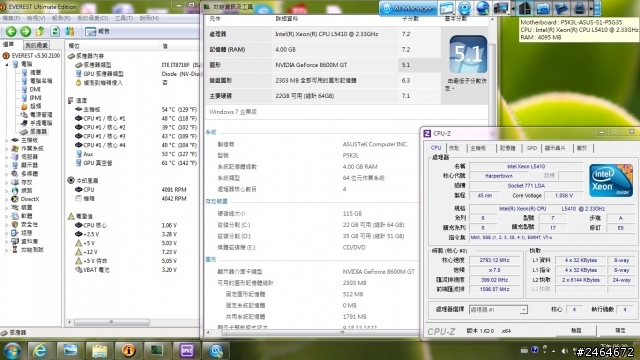Click the Refresh icon in EVEREST toolbar
Screen dimensions: 640x360
coord(55,31)
